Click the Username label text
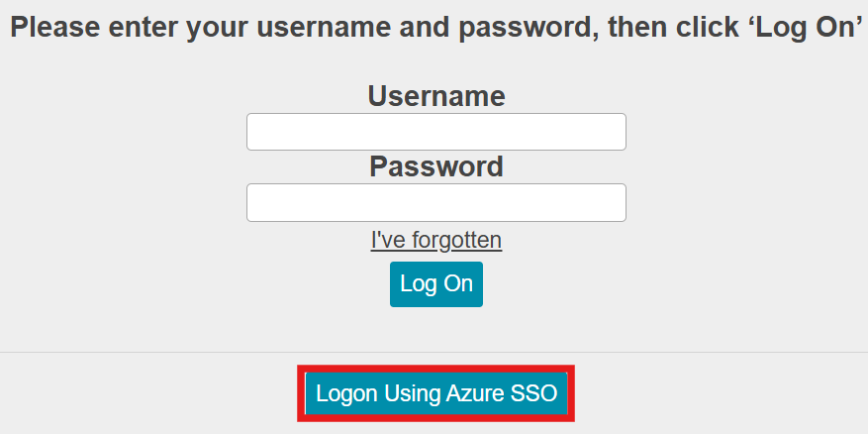 click(436, 96)
